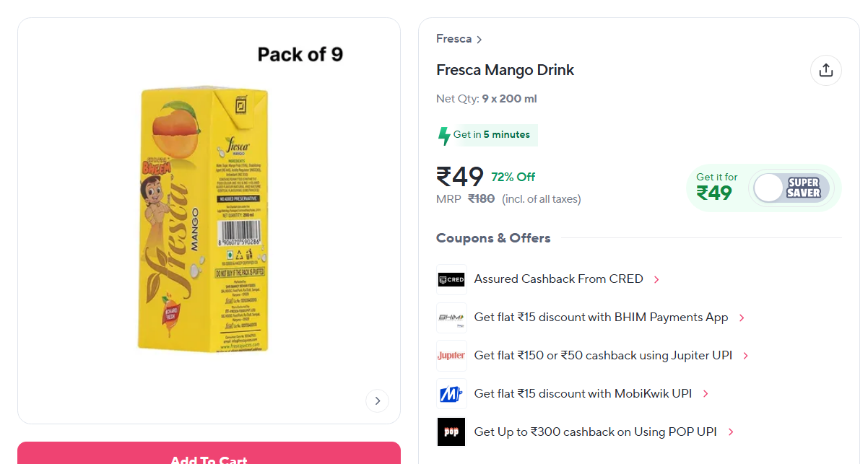The image size is (868, 464).
Task: Enable the Super Saver toggle
Action: (789, 188)
